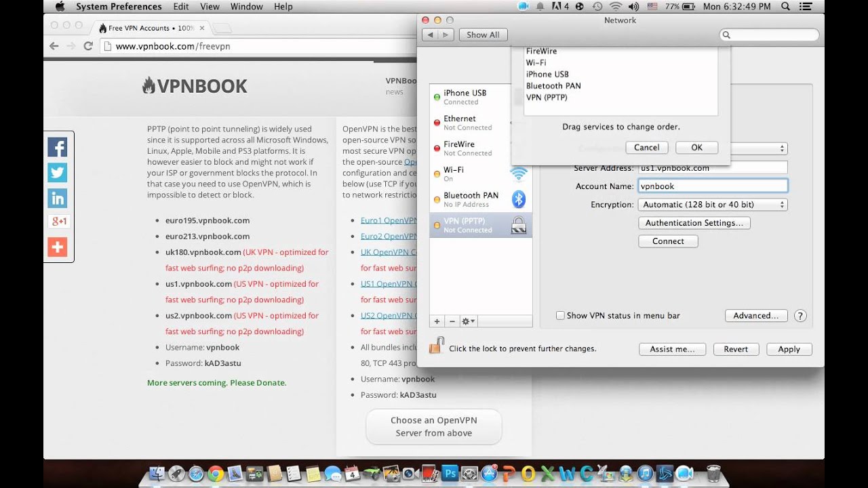Go forward in Chrome browser
Screen dimensions: 868x488
pos(71,46)
